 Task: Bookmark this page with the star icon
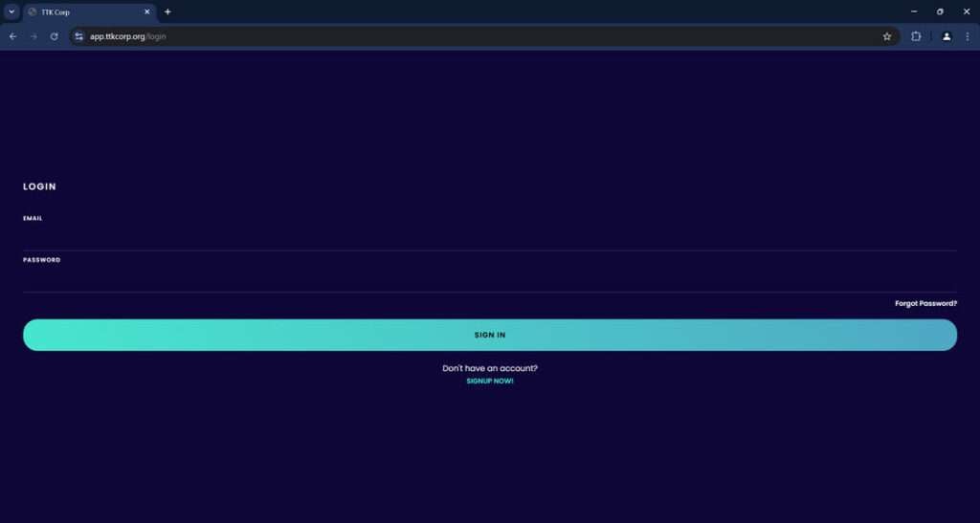(x=887, y=37)
